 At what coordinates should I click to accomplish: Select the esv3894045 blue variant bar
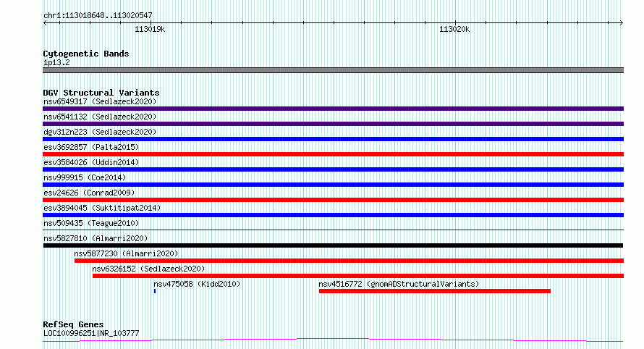point(333,215)
